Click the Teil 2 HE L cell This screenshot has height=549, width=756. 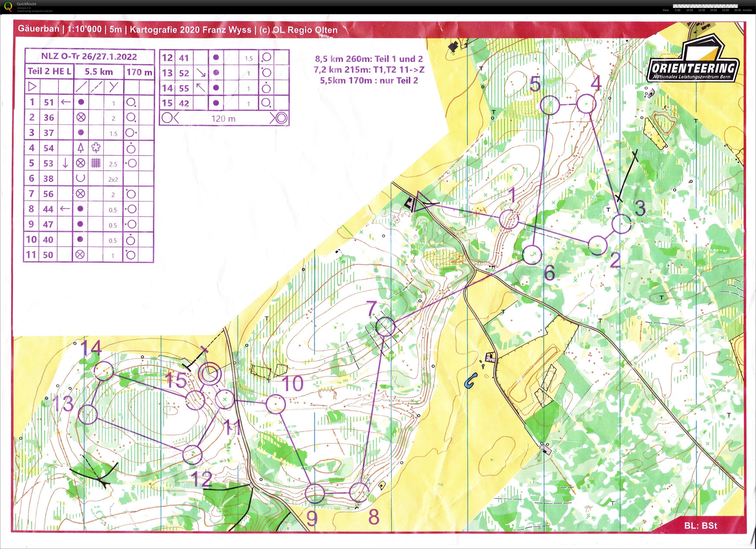coord(49,71)
